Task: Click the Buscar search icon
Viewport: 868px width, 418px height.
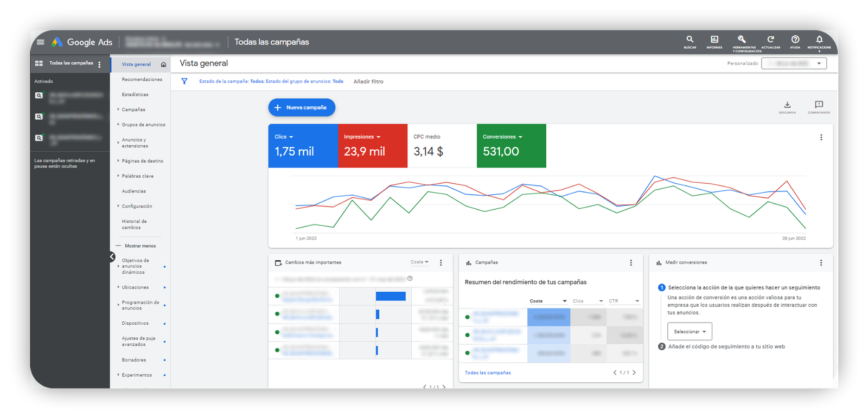Action: click(690, 40)
